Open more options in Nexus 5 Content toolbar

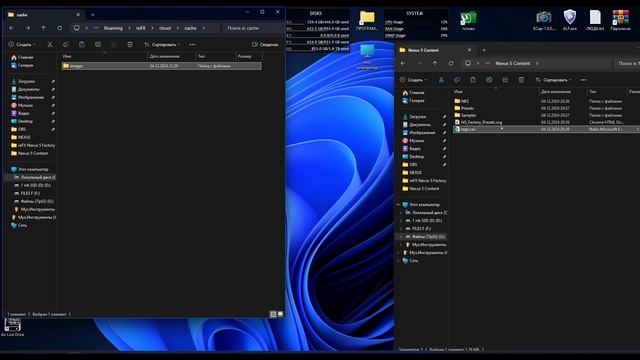[x=584, y=80]
